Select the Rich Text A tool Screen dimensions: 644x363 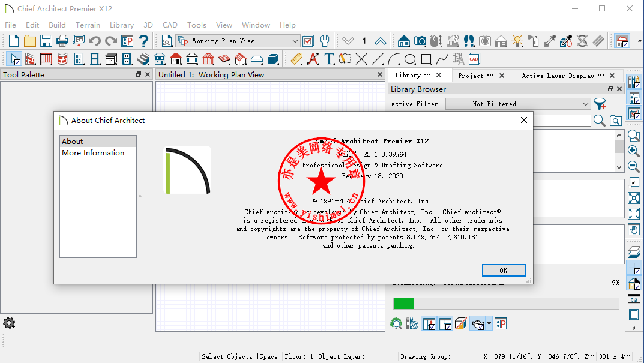[313, 59]
